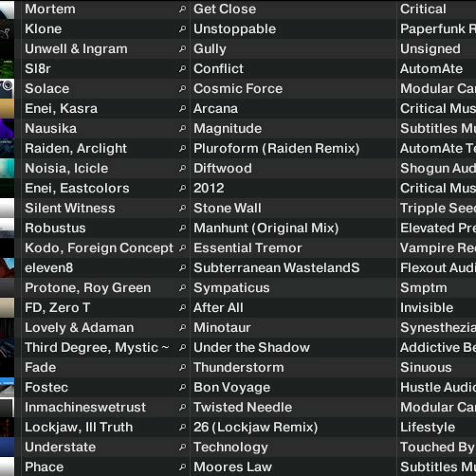The image size is (476, 476).
Task: Click search icon beside Noisia, Icicle
Action: 182,169
